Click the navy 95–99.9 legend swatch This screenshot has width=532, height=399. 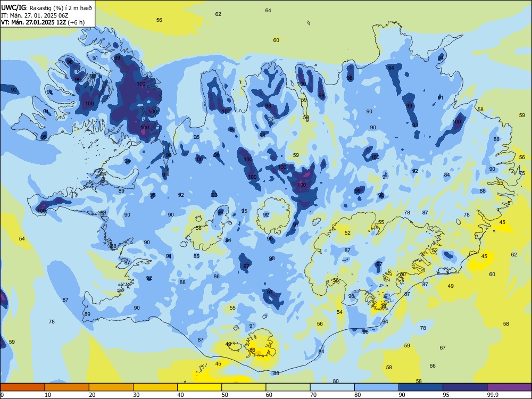(x=465, y=387)
